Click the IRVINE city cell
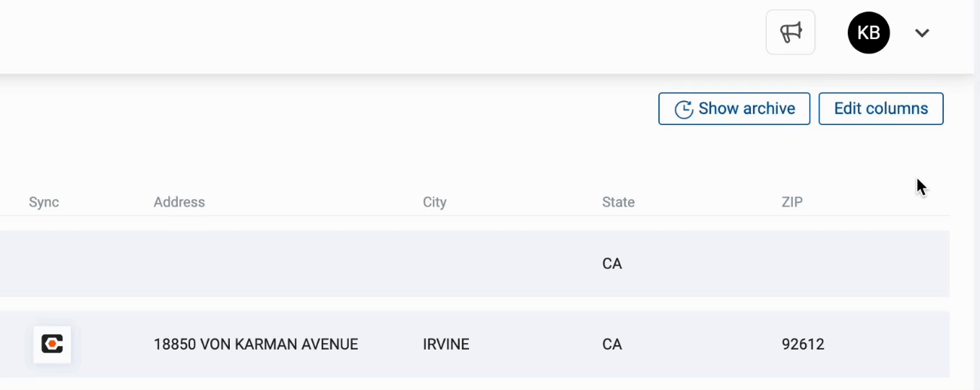Screen dimensions: 980x390 [x=446, y=344]
